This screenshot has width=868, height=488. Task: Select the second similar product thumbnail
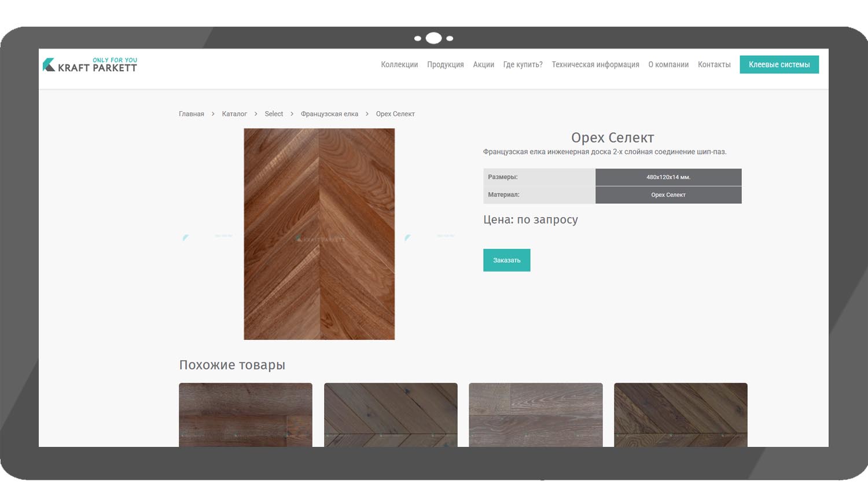tap(391, 414)
